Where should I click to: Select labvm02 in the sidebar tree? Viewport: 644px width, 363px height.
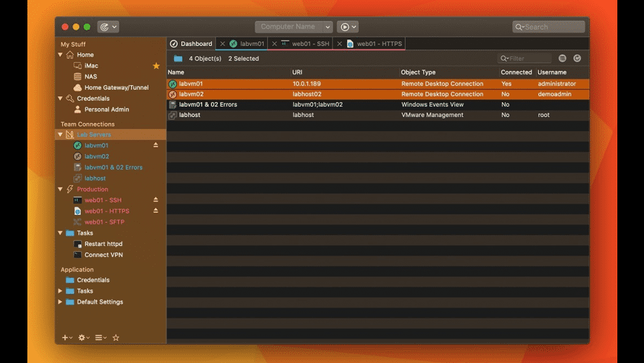[x=96, y=156]
